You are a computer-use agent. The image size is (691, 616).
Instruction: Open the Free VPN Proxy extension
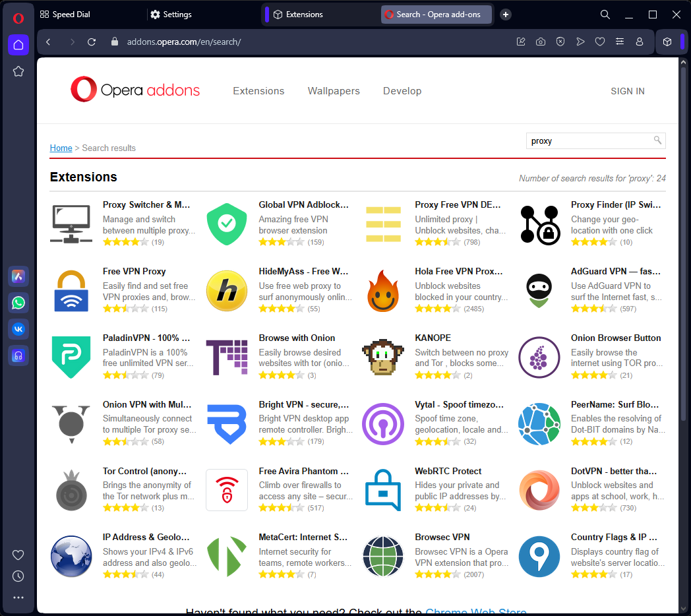[134, 271]
